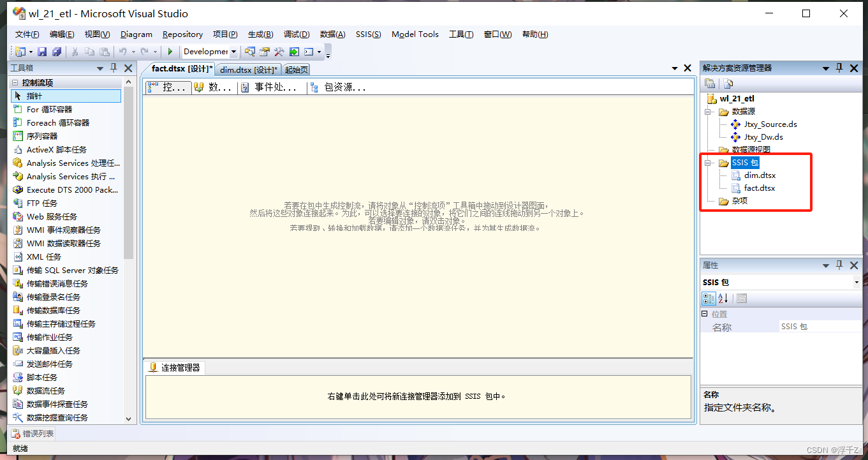Select the 指针 pointer tool
Image resolution: width=868 pixels, height=460 pixels.
coord(66,96)
